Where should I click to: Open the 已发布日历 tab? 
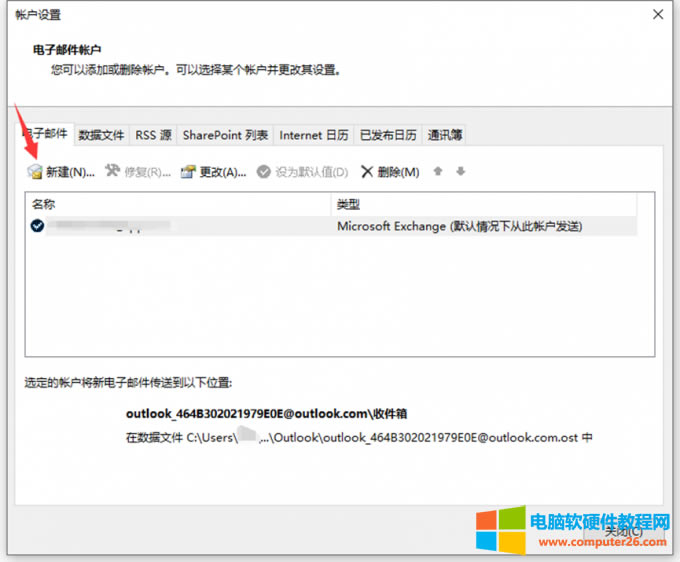(x=388, y=135)
